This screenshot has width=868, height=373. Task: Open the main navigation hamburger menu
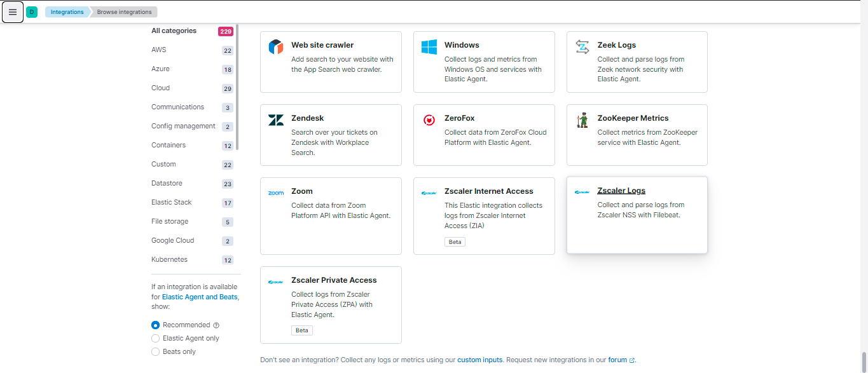click(x=13, y=12)
